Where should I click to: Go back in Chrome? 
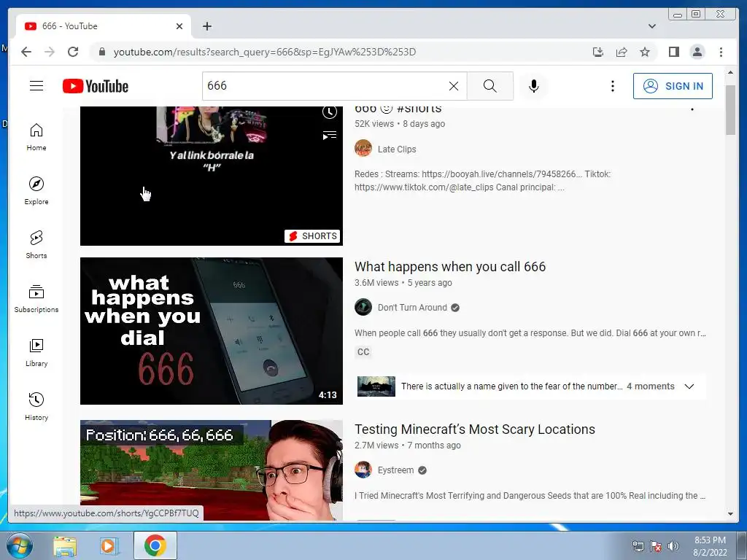(26, 52)
